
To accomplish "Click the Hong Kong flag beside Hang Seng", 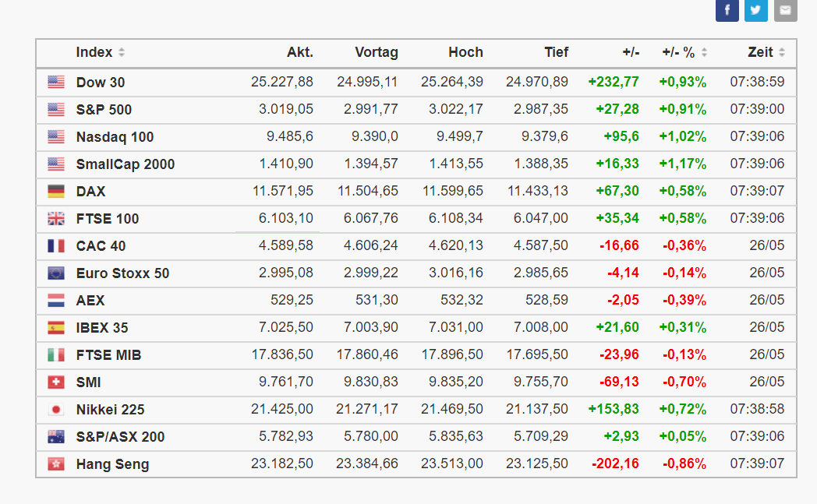I will point(56,463).
